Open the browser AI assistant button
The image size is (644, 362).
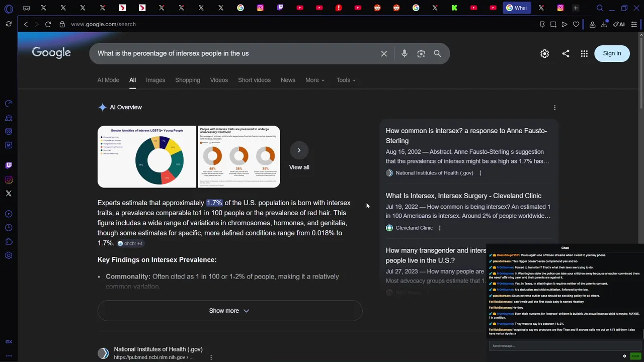(x=619, y=24)
